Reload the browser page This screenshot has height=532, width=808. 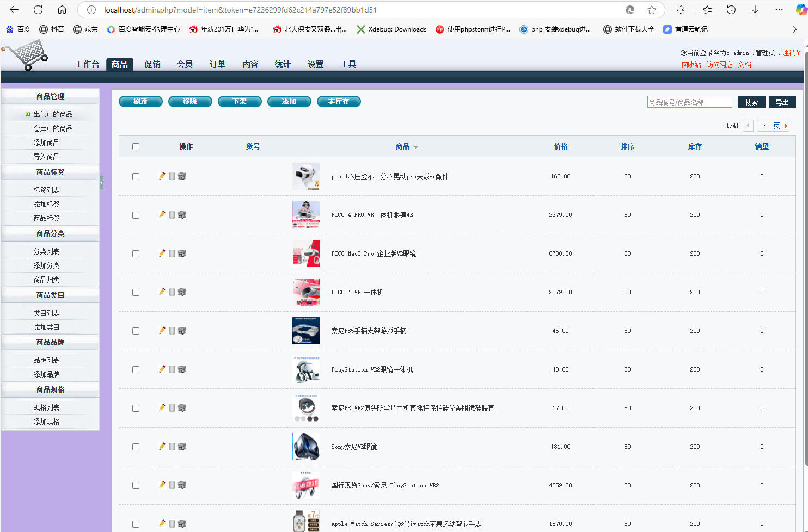pyautogui.click(x=38, y=10)
